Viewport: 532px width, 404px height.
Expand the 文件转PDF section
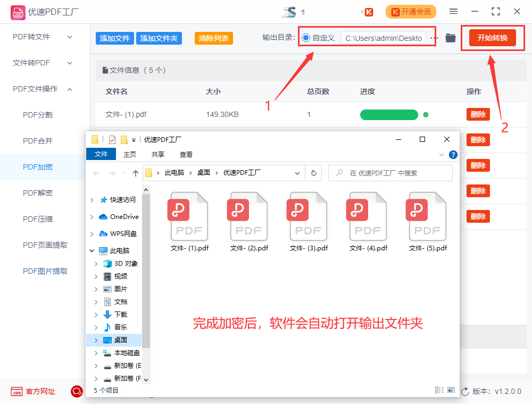(70, 63)
